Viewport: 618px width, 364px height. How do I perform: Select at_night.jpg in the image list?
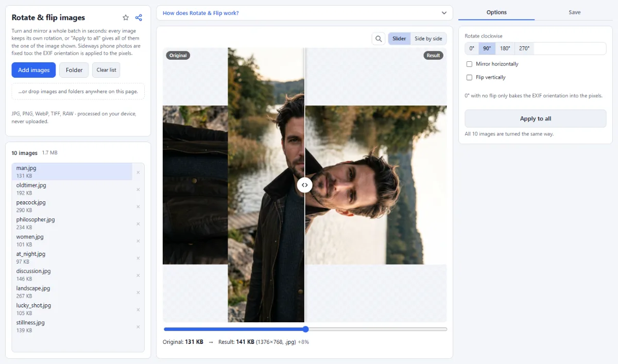click(72, 258)
